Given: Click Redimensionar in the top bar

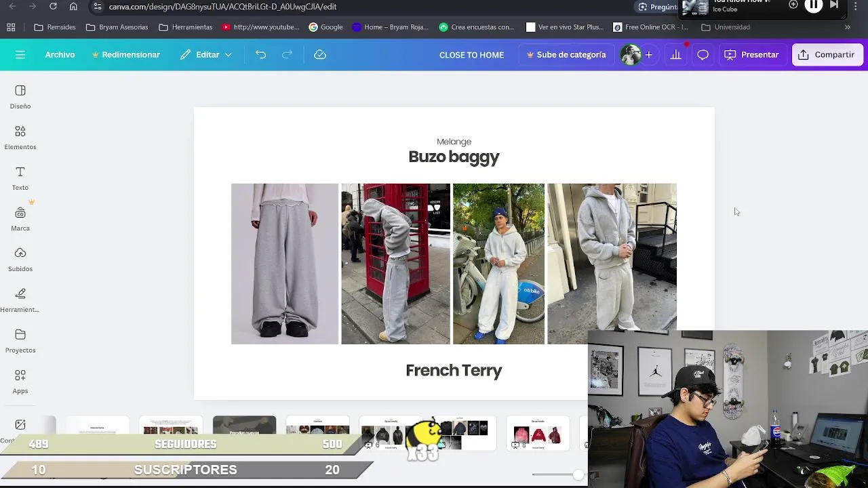Looking at the screenshot, I should pyautogui.click(x=126, y=54).
